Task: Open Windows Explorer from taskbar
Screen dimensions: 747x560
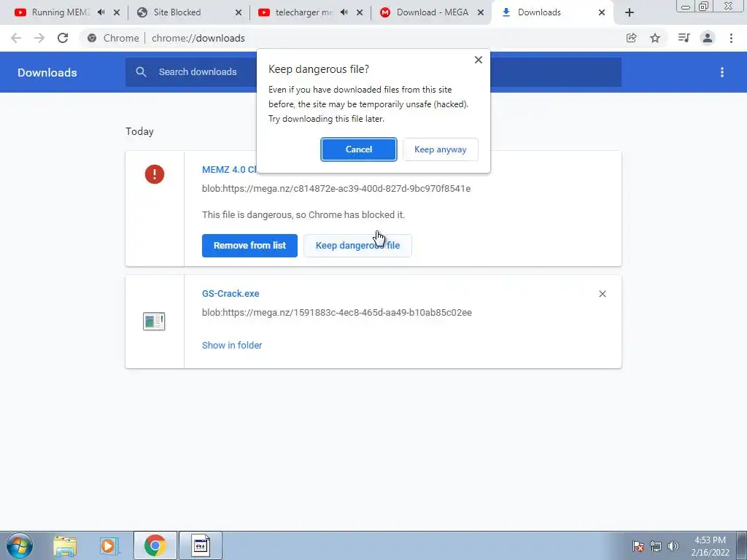Action: 65,546
